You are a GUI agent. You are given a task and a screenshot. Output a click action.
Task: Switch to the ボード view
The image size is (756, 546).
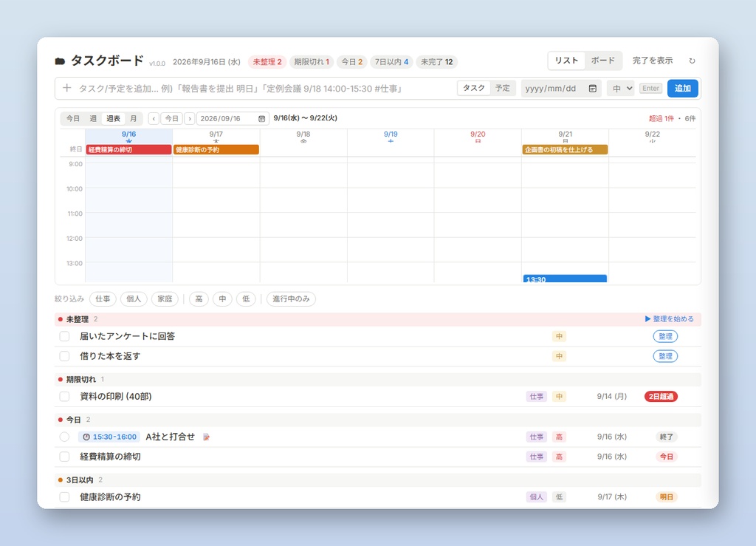tap(603, 61)
